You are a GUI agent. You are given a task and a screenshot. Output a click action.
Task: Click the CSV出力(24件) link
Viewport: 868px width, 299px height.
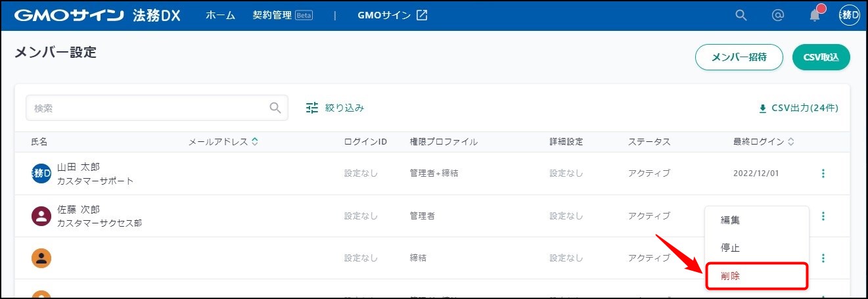click(798, 108)
